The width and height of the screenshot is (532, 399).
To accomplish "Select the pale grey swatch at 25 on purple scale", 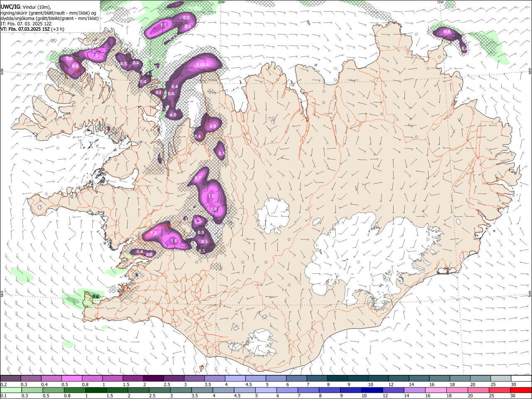I will click(x=500, y=379).
